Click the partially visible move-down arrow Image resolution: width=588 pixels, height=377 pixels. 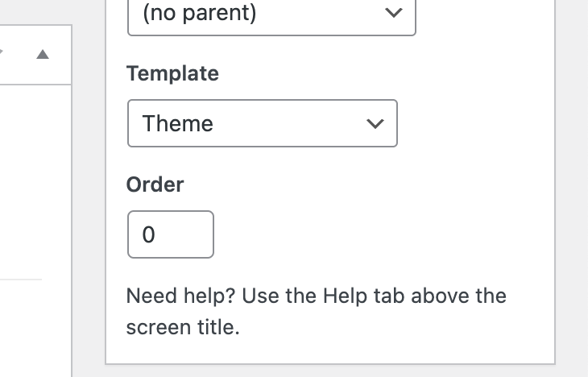click(x=2, y=53)
